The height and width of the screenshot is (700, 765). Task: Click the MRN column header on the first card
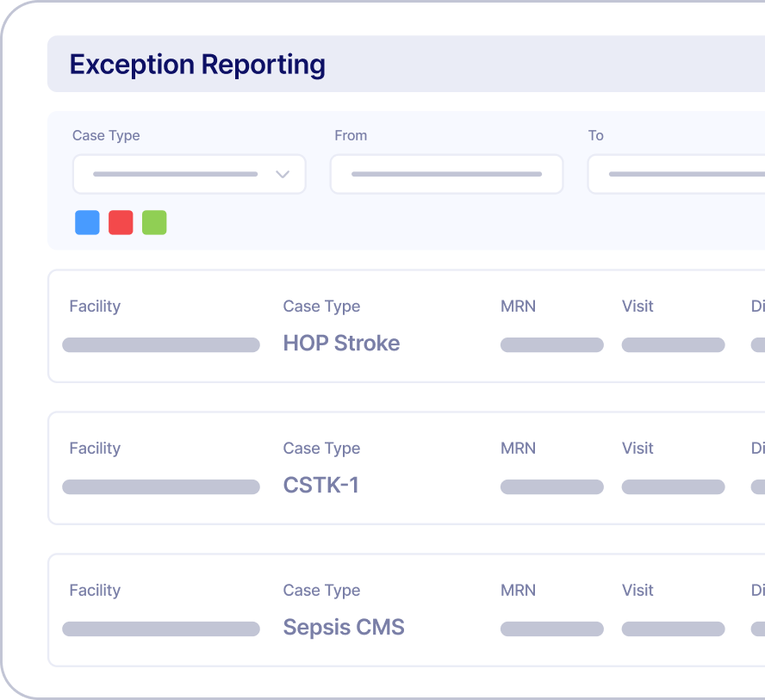(517, 306)
